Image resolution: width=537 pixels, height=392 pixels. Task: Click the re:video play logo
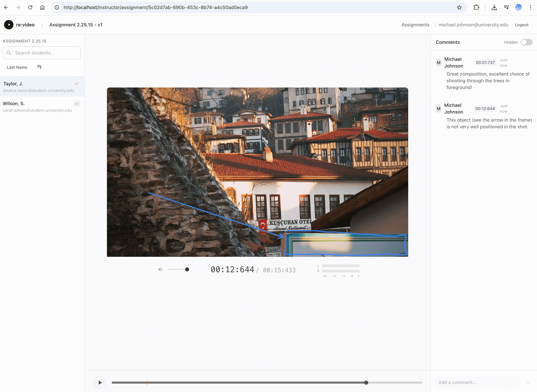9,25
